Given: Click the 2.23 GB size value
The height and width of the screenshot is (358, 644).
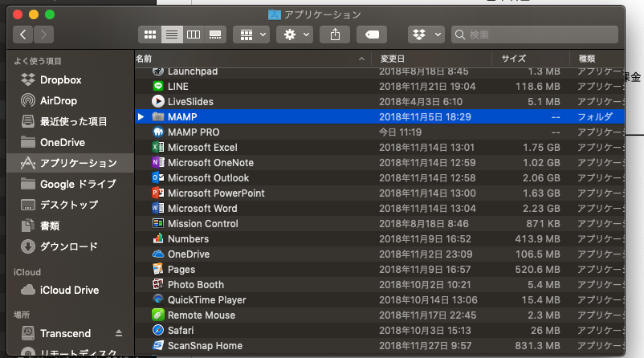Looking at the screenshot, I should 541,209.
